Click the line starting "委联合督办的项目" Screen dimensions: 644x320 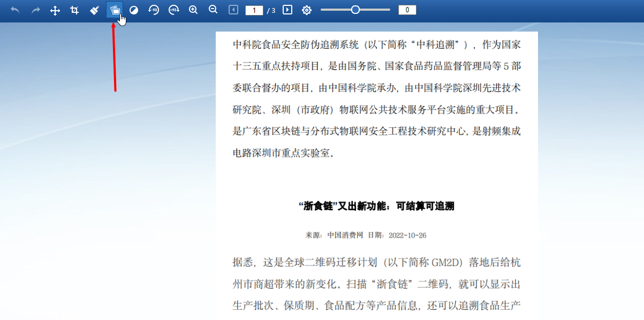click(377, 88)
